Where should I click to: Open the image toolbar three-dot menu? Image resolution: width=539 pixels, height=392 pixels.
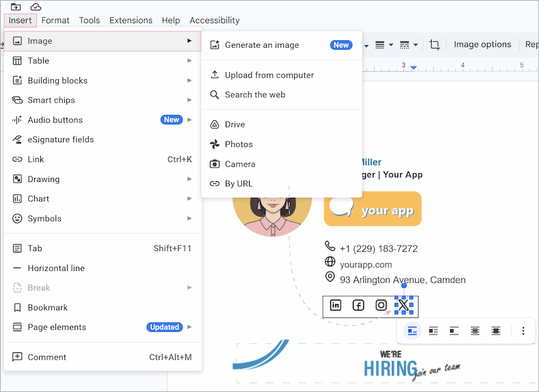pos(523,331)
